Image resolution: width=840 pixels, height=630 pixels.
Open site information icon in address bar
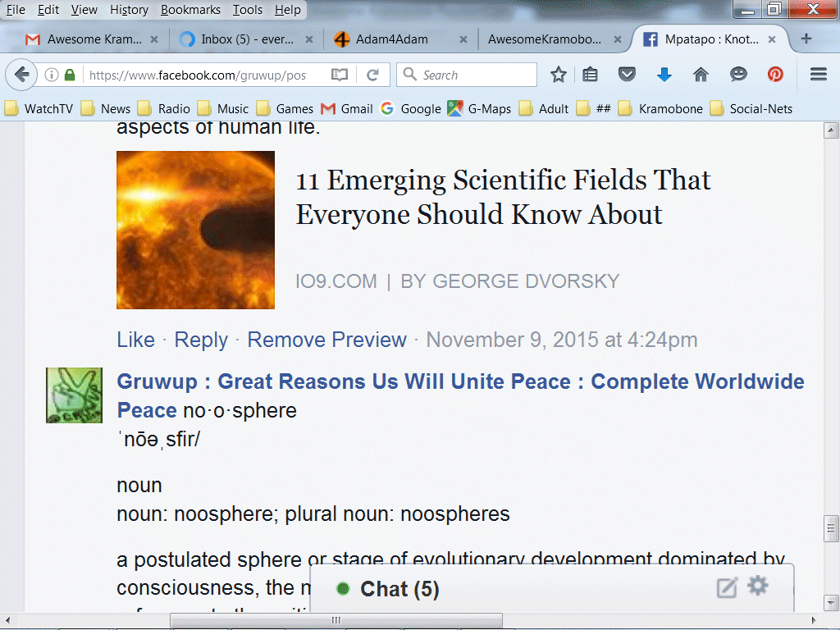(x=52, y=75)
